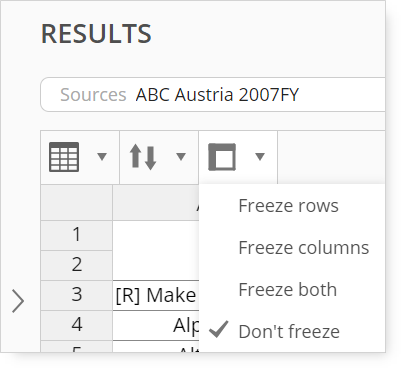Click the RESULTS heading
Viewport: 401px width, 368px height.
pyautogui.click(x=96, y=34)
